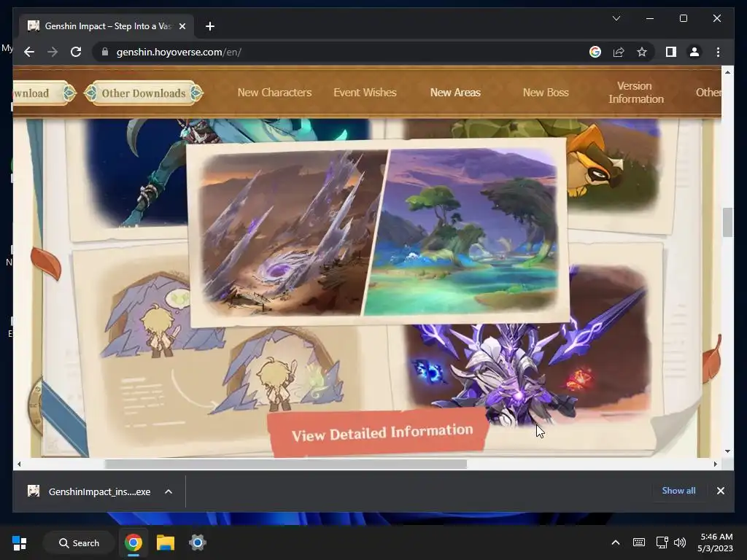Open File Explorer from the taskbar
The image size is (747, 560).
tap(166, 542)
